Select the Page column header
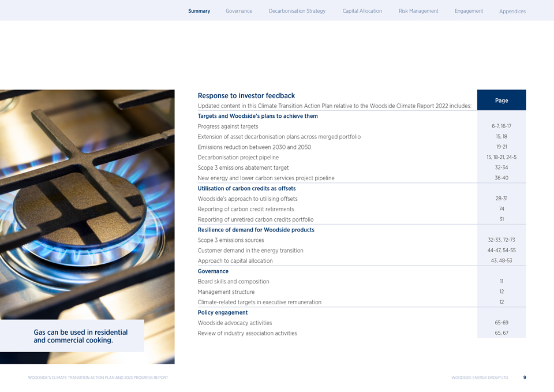Screen dimensions: 554x392 (x=501, y=100)
